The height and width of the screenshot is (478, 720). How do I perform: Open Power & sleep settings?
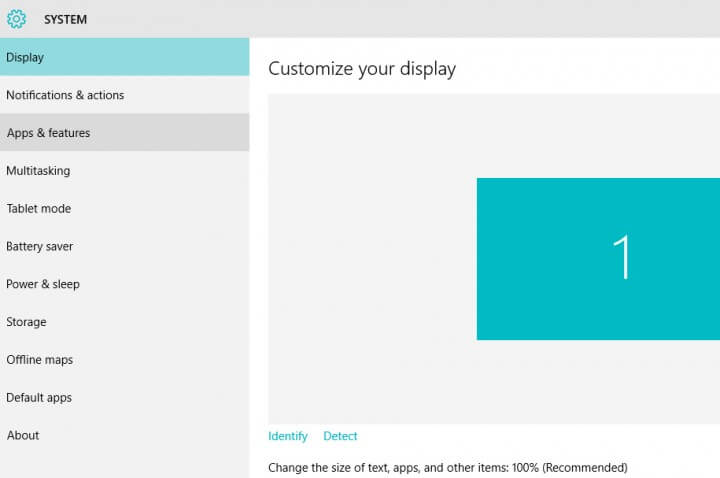click(x=124, y=284)
